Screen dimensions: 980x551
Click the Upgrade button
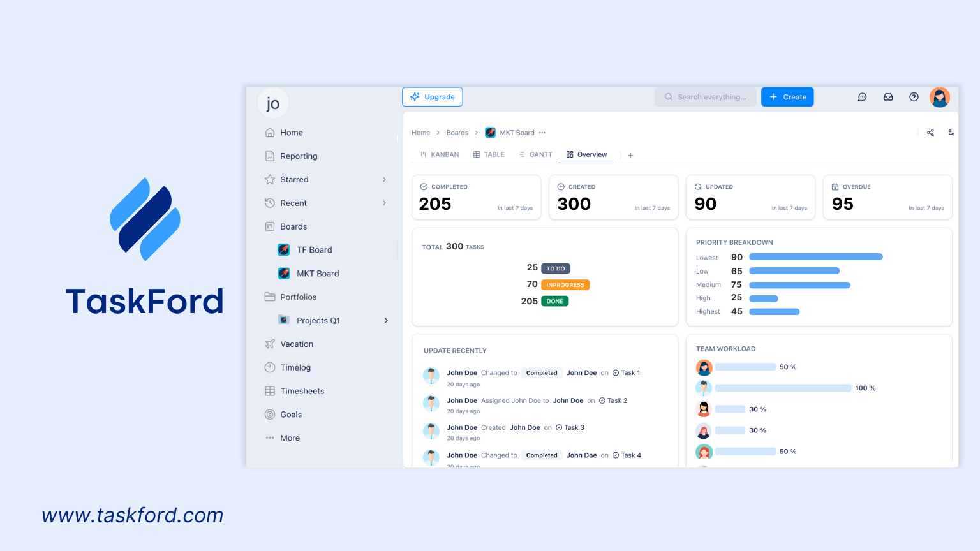point(433,97)
